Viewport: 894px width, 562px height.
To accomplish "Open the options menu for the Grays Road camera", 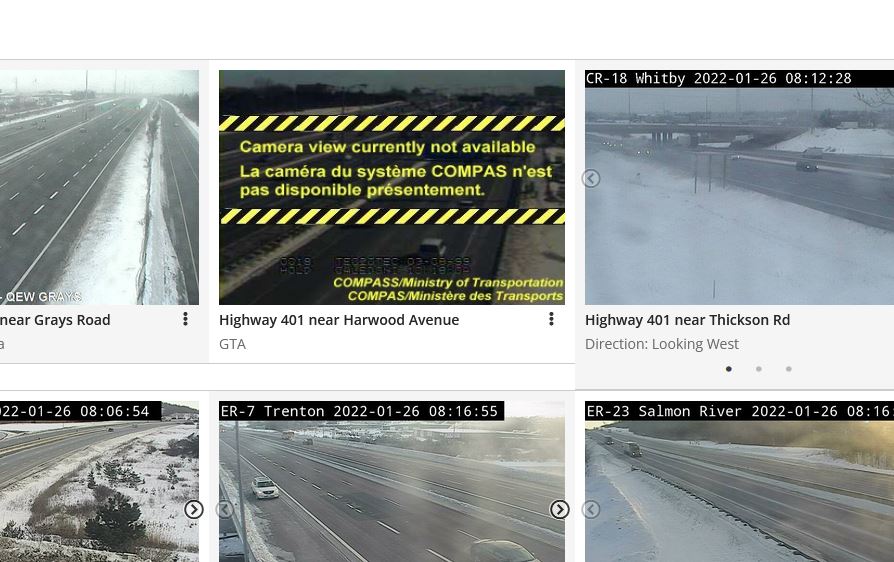I will coord(185,319).
